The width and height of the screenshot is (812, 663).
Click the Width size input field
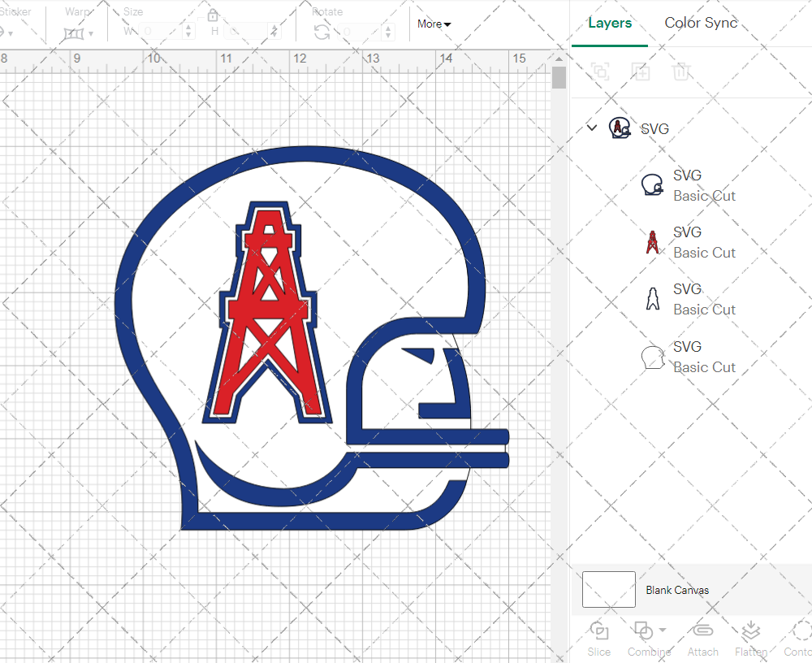(x=161, y=32)
